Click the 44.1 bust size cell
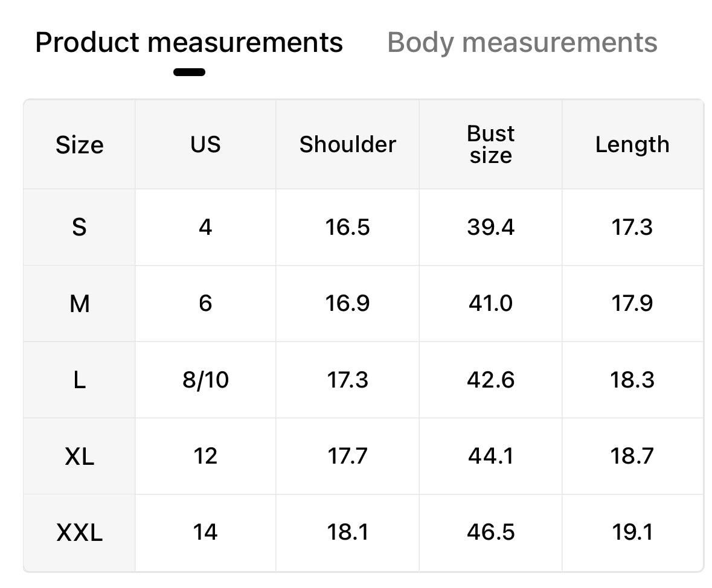Viewport: 712px width, 588px height. [x=490, y=456]
